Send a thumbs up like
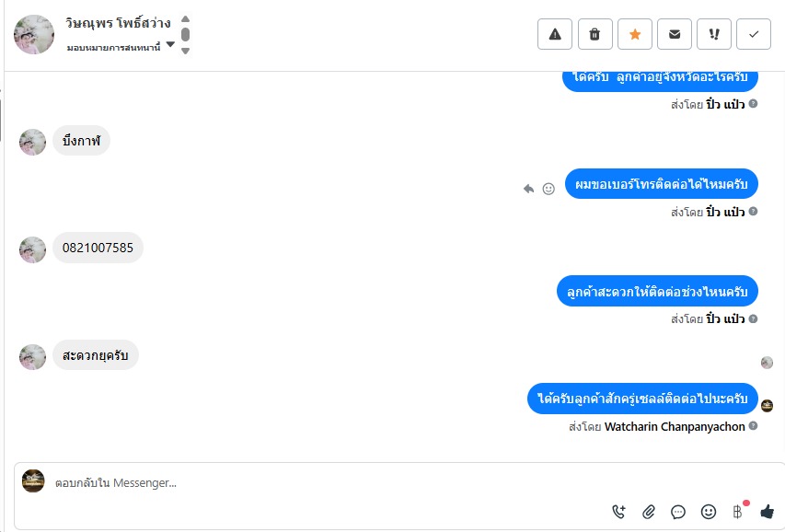The image size is (785, 532). [767, 512]
